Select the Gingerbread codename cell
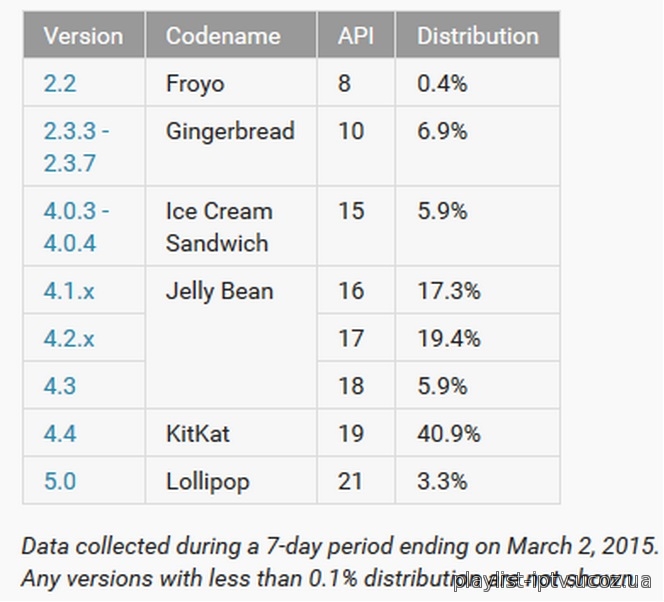The height and width of the screenshot is (602, 664). pos(231,146)
